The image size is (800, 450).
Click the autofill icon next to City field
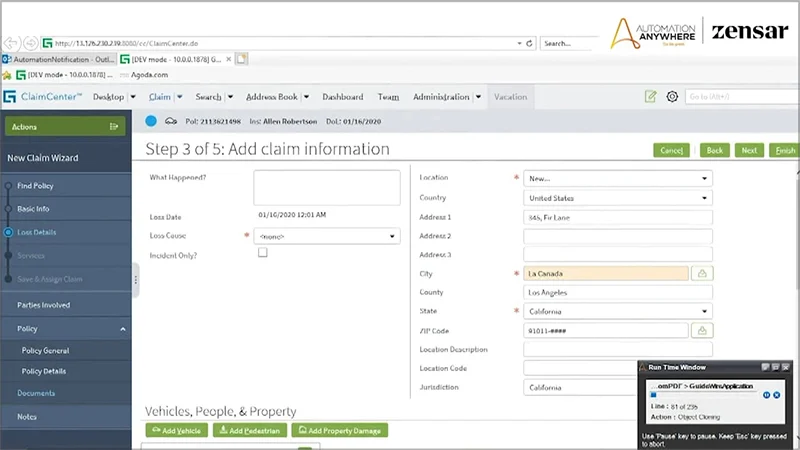tap(702, 273)
